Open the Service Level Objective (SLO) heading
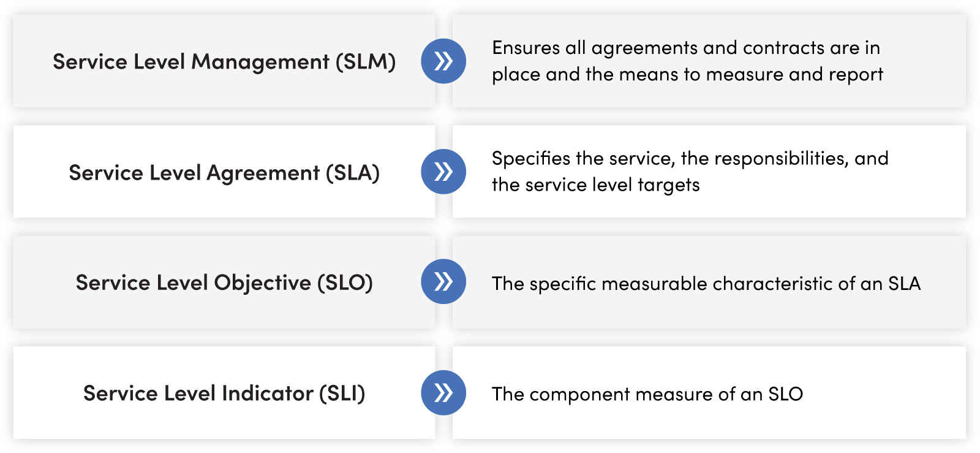980x453 pixels. pyautogui.click(x=224, y=283)
